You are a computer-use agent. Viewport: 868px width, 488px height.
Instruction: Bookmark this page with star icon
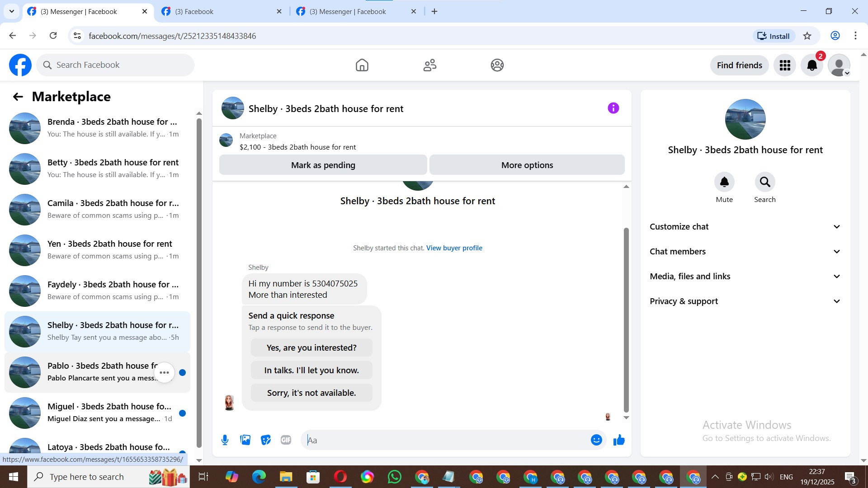coord(807,36)
